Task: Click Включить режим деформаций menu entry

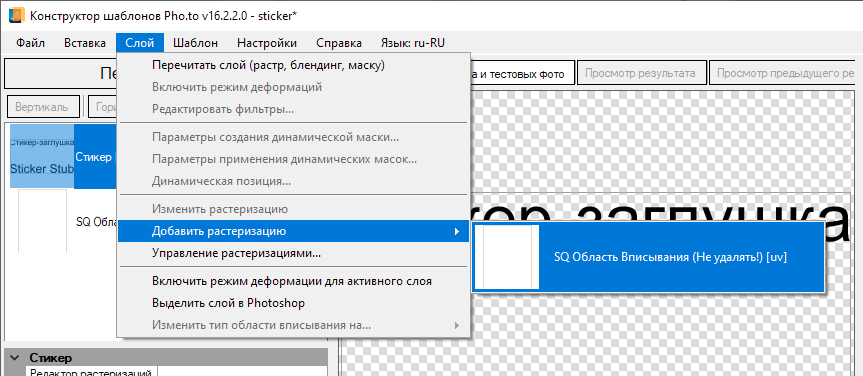Action: coord(293,87)
